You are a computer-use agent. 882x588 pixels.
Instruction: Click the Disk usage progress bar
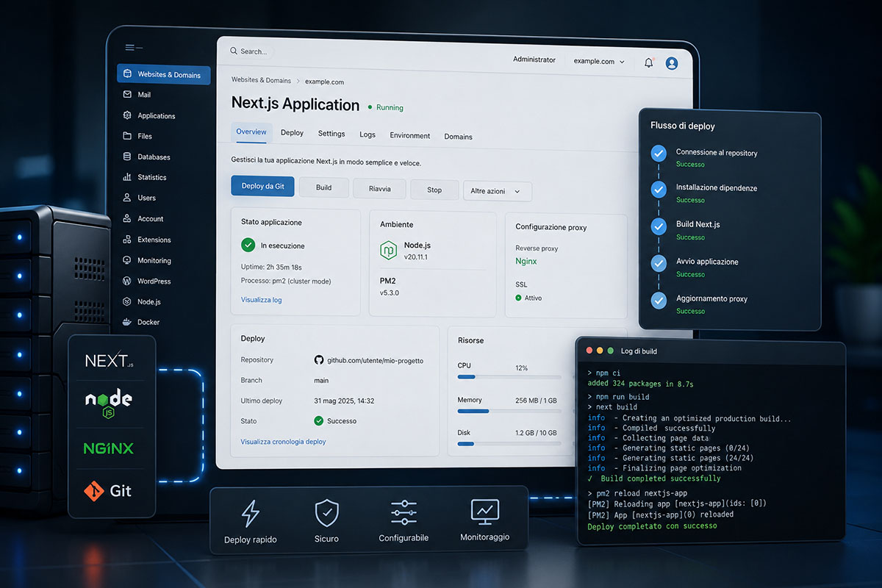tap(509, 444)
